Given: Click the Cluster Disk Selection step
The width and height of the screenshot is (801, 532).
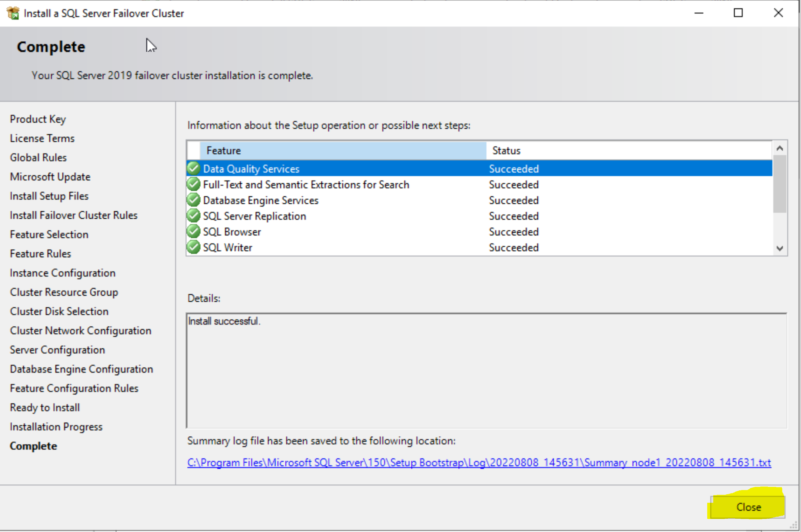Looking at the screenshot, I should (59, 311).
